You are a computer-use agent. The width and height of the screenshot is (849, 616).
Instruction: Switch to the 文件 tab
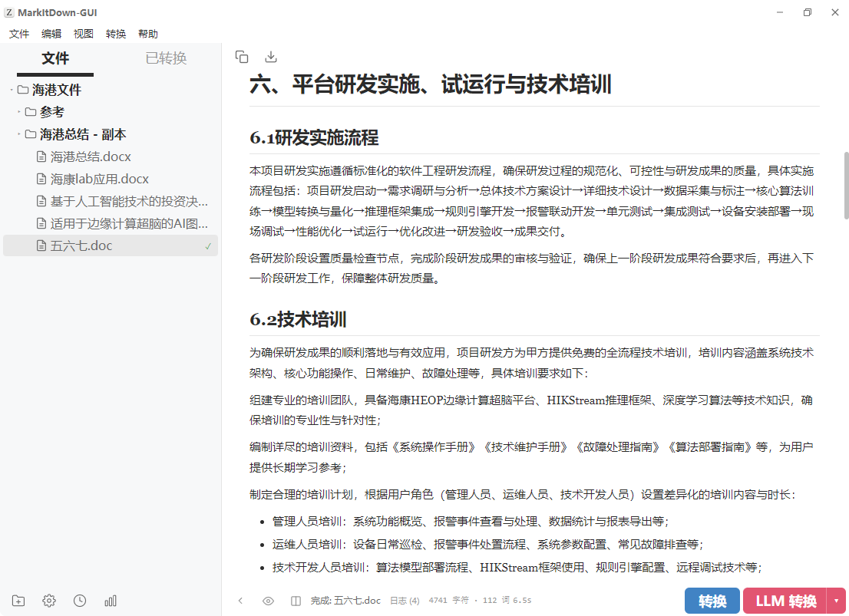55,58
